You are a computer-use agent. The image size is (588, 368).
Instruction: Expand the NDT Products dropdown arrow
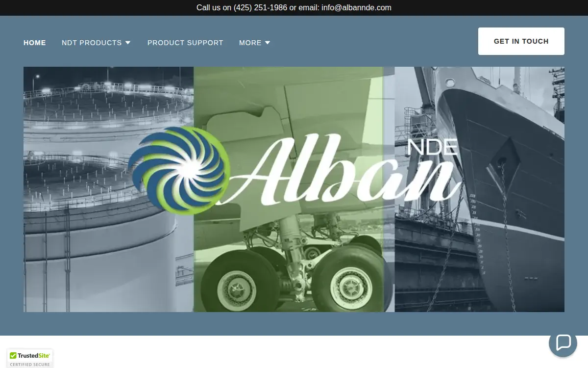point(128,43)
